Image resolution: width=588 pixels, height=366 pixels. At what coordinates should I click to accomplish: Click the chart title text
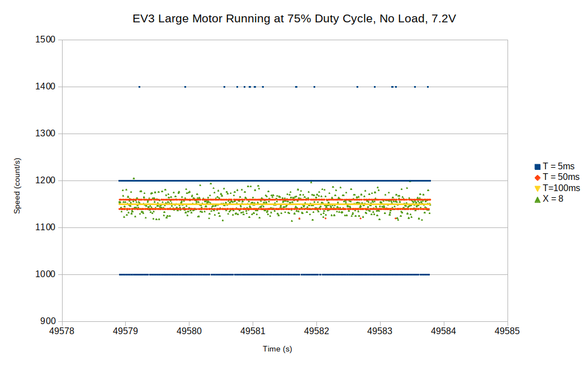point(294,18)
